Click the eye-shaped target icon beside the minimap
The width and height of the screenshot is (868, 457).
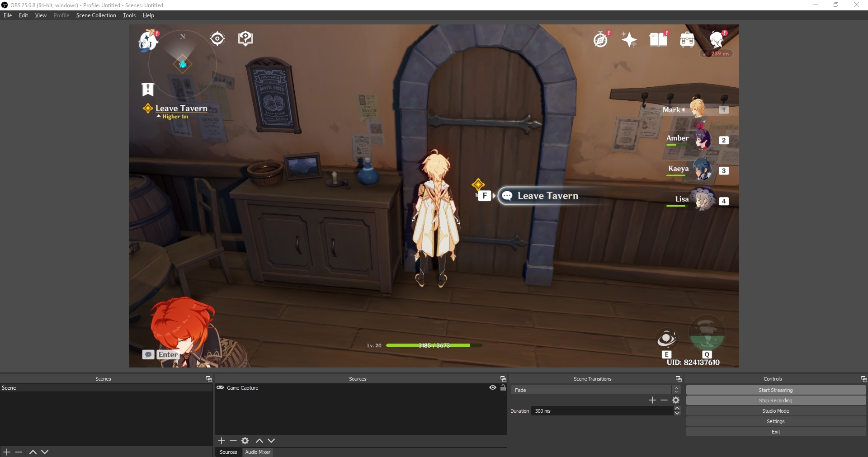pos(217,39)
